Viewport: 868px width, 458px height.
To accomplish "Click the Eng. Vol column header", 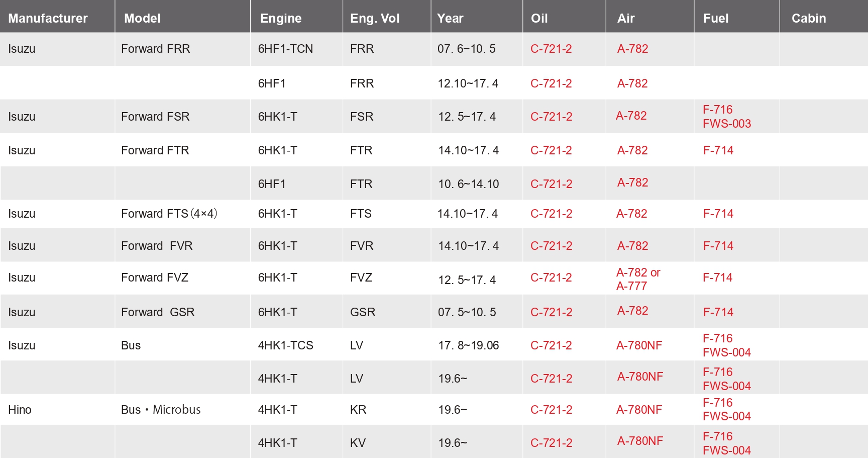I will tap(375, 19).
